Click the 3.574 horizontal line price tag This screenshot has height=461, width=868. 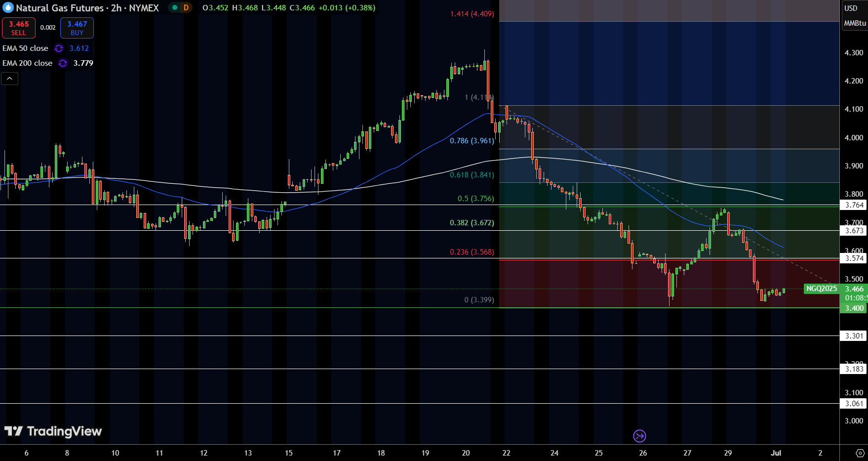(x=854, y=258)
